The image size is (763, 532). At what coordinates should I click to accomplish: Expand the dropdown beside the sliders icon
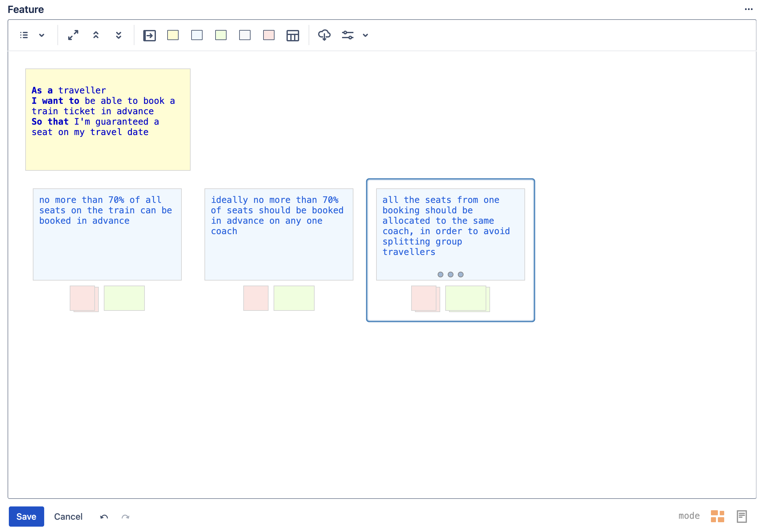pyautogui.click(x=365, y=35)
